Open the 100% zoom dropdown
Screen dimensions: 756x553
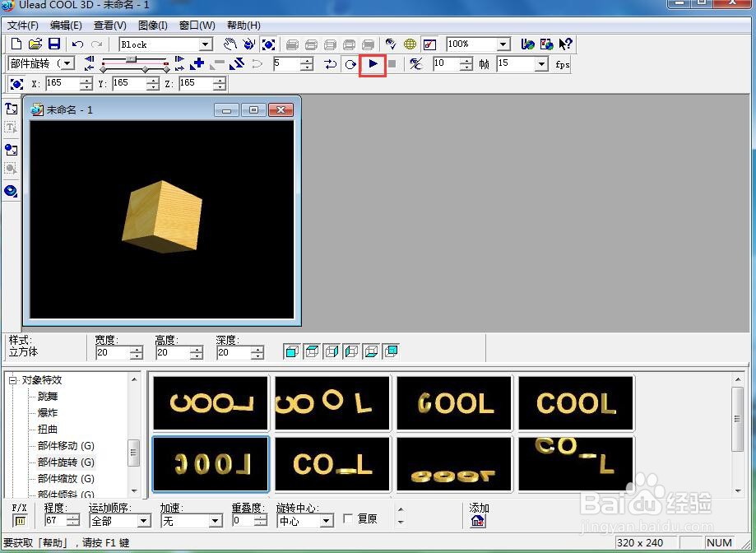[503, 44]
